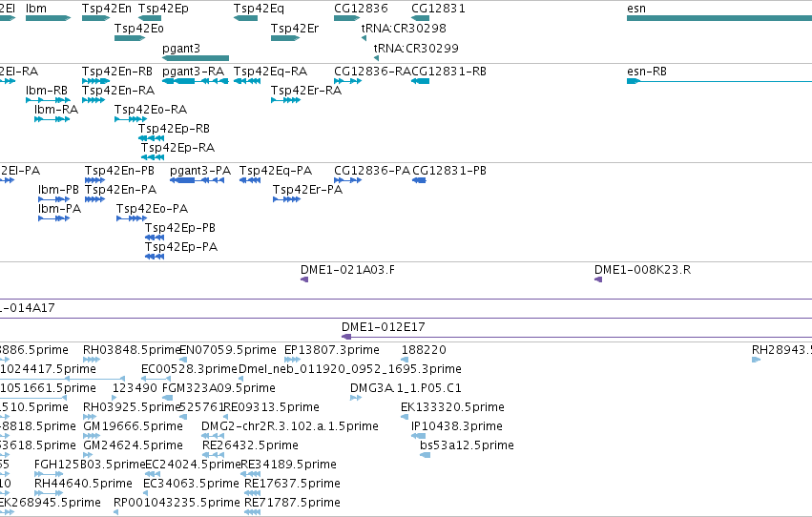Open EST FGM323A09.5prime label

219,388
